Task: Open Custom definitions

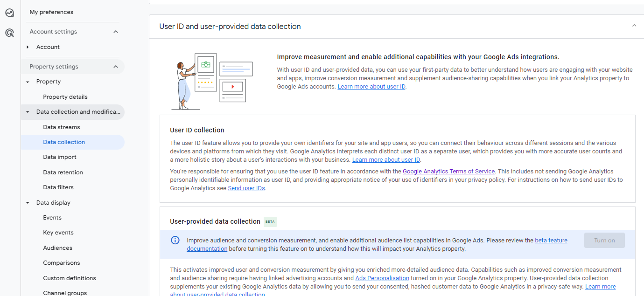Action: [x=70, y=278]
